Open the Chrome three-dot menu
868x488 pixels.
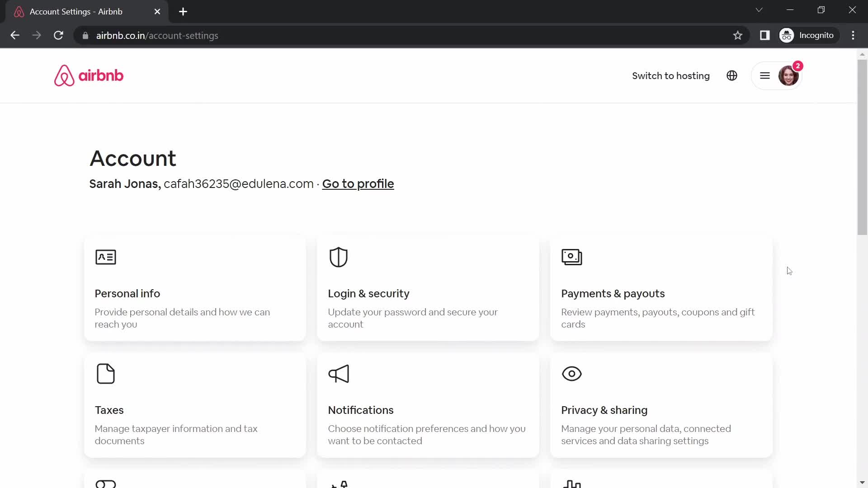(853, 35)
